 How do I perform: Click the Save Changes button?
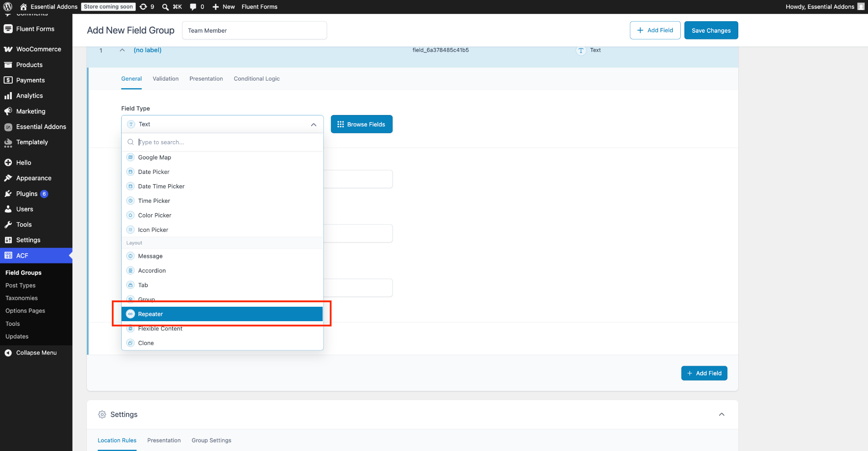coord(711,31)
